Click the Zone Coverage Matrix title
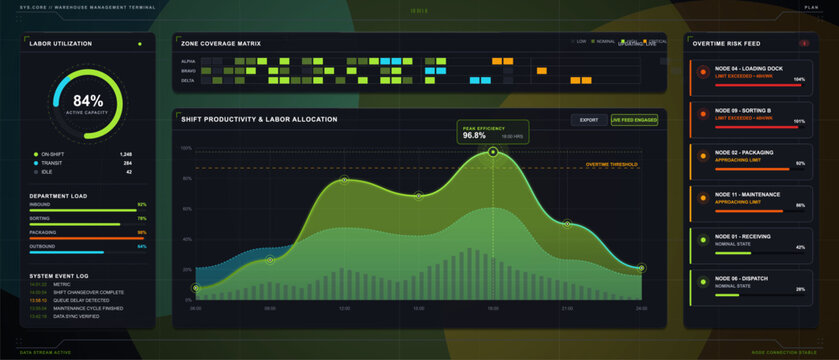 tap(221, 44)
